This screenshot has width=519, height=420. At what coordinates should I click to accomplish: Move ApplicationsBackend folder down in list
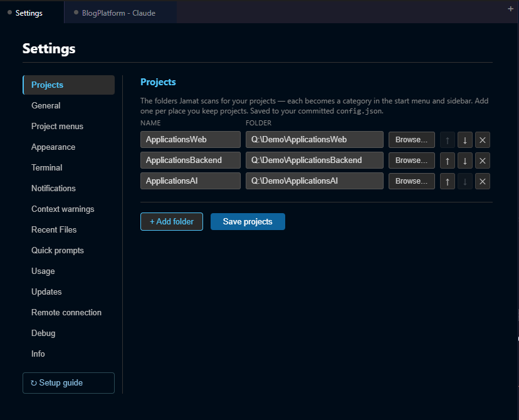click(x=464, y=160)
